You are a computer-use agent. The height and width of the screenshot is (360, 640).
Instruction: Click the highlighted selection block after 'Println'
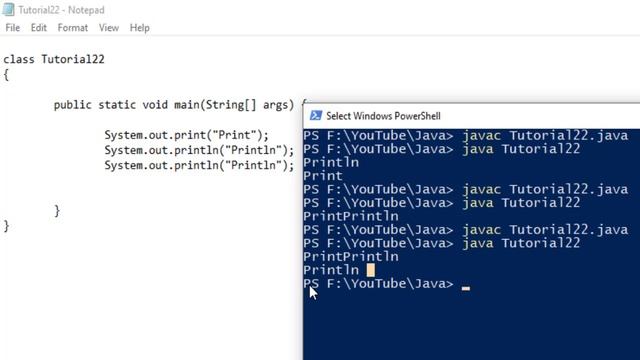click(x=371, y=270)
